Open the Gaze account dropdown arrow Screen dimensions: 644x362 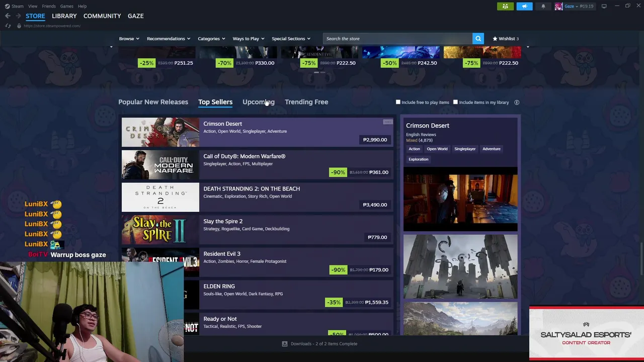pyautogui.click(x=577, y=6)
